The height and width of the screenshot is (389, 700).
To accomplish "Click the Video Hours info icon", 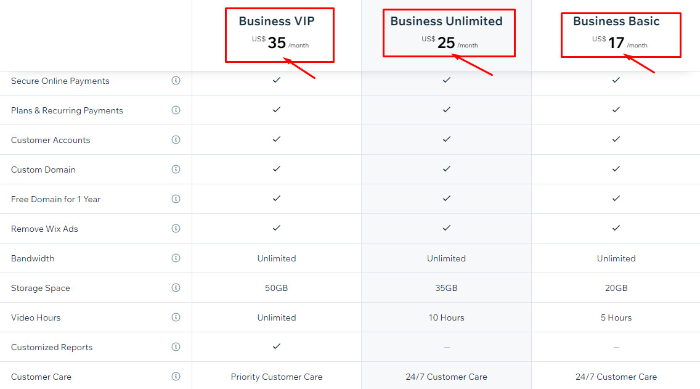I will pos(176,317).
